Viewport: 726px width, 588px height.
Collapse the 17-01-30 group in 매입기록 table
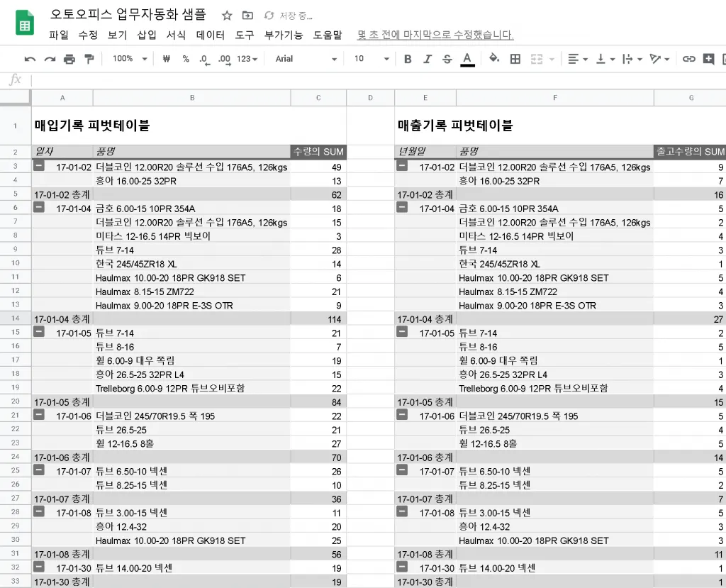point(39,567)
